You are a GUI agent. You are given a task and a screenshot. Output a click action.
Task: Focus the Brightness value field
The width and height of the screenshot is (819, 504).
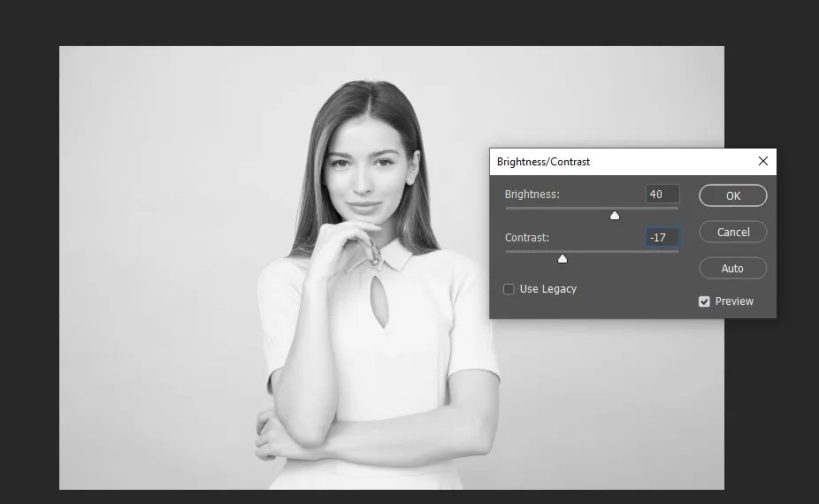tap(662, 195)
